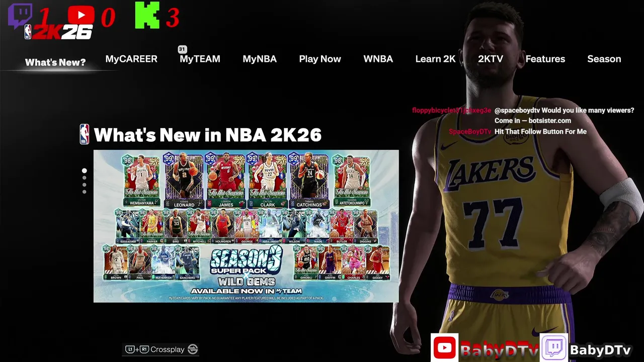
Task: Go to the Season tab
Action: click(x=604, y=59)
